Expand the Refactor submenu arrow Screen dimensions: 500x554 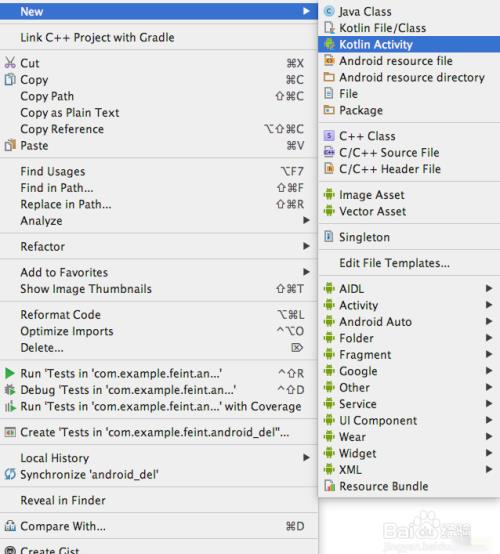click(306, 246)
